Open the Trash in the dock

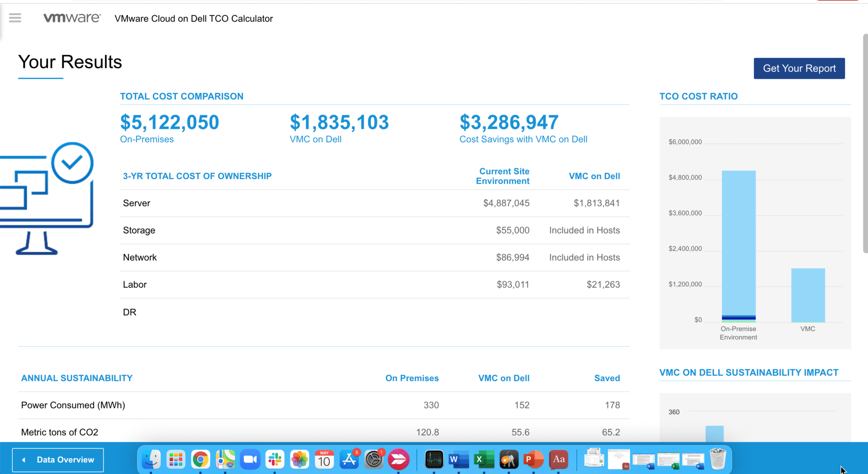point(718,459)
